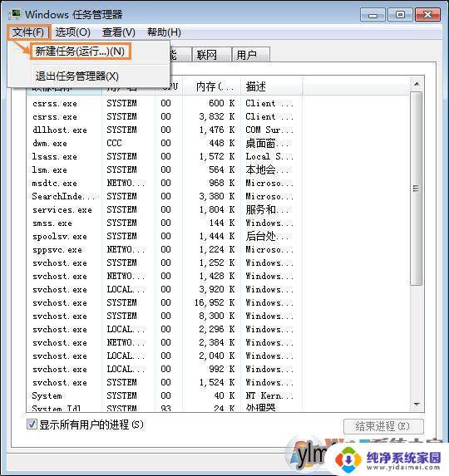The width and height of the screenshot is (449, 476).
Task: Click the NT Kern... description cell
Action: [269, 395]
